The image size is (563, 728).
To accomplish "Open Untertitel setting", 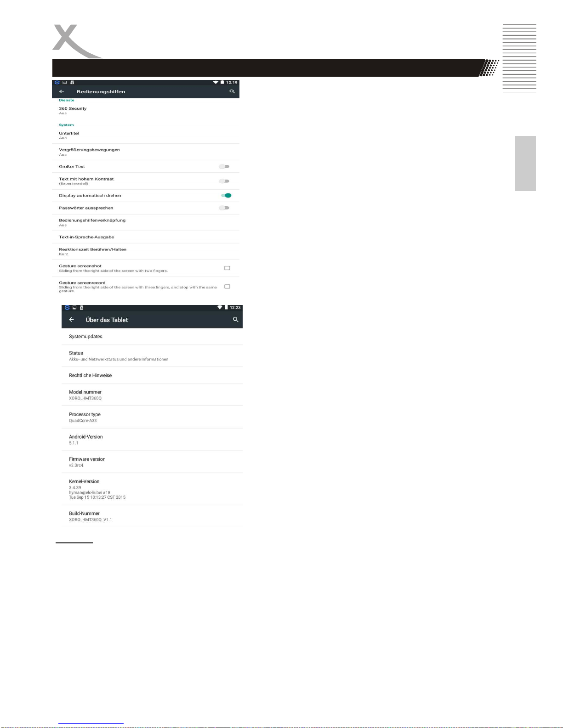I will 146,135.
